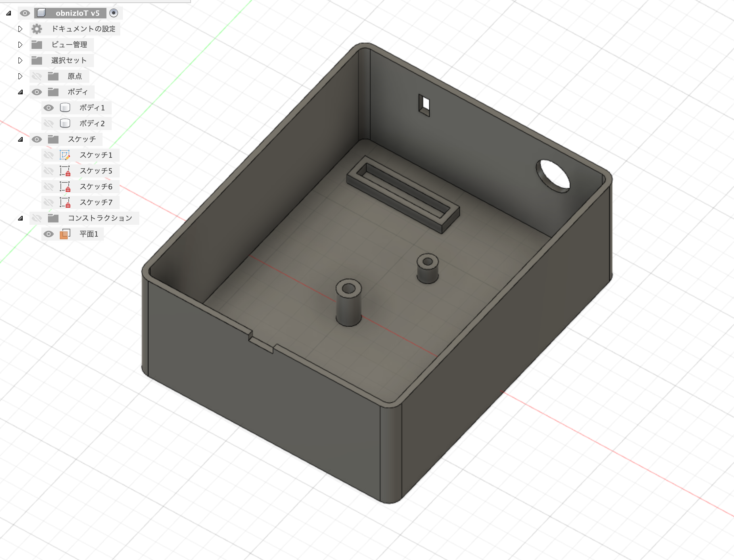Click the locked スケッチ5 sketch icon
The height and width of the screenshot is (560, 734).
click(x=65, y=171)
